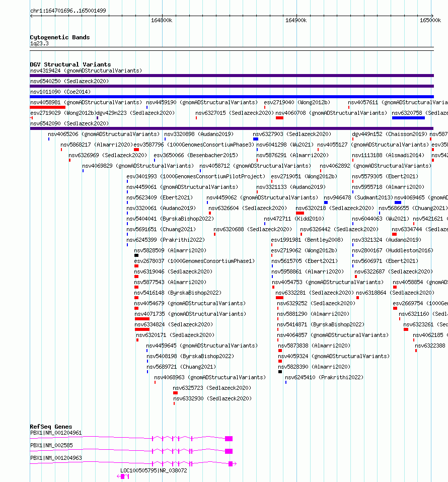The width and height of the screenshot is (448, 482).
Task: Open nsv6041298 Wu2021 variant
Action: (x=285, y=145)
